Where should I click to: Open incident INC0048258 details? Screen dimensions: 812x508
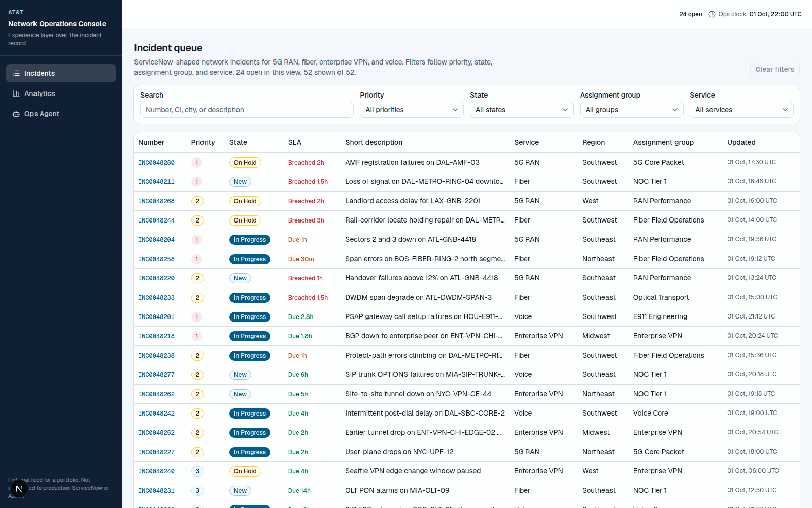156,259
